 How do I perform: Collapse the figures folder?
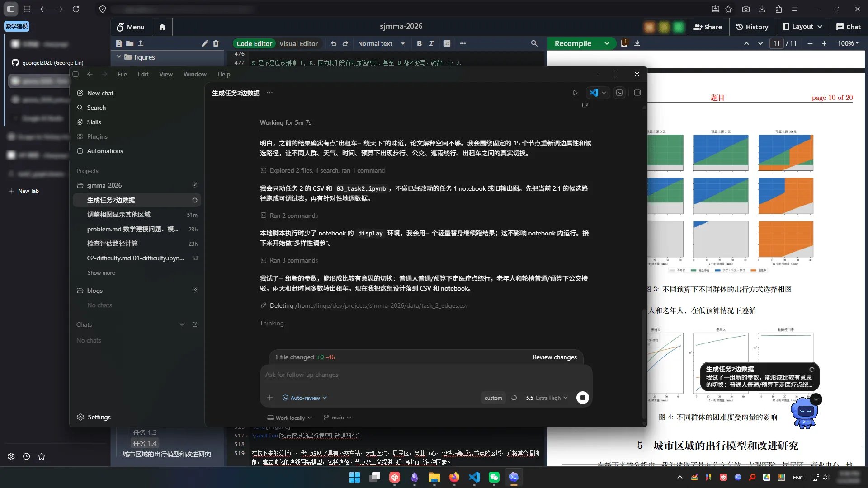(119, 57)
